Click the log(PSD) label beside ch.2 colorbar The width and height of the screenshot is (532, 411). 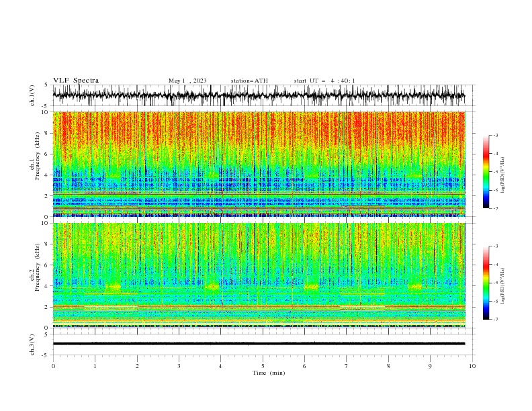point(502,286)
